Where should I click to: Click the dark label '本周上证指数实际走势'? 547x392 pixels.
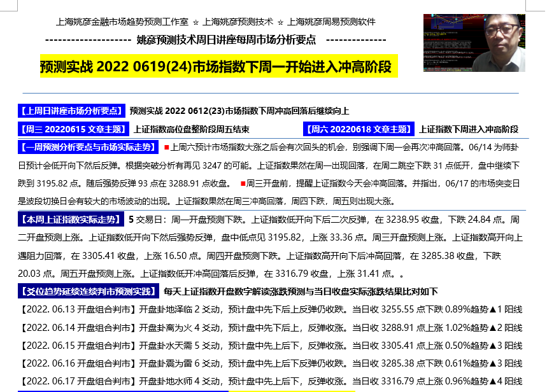tap(71, 220)
